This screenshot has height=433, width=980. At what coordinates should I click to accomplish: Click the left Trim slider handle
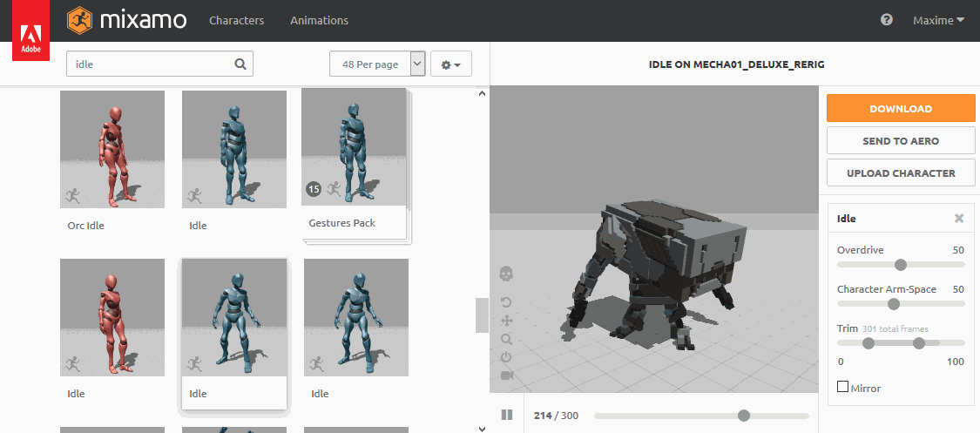click(868, 342)
